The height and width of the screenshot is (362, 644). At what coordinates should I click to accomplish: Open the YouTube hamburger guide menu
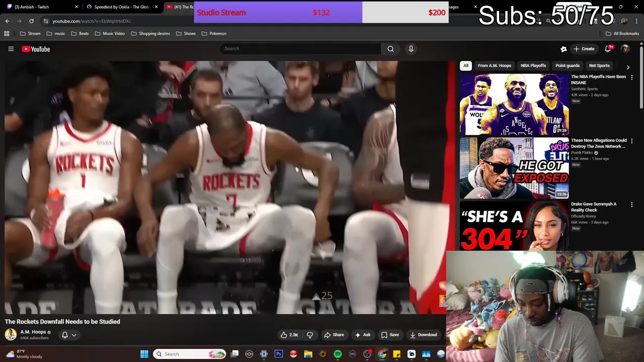click(x=11, y=49)
